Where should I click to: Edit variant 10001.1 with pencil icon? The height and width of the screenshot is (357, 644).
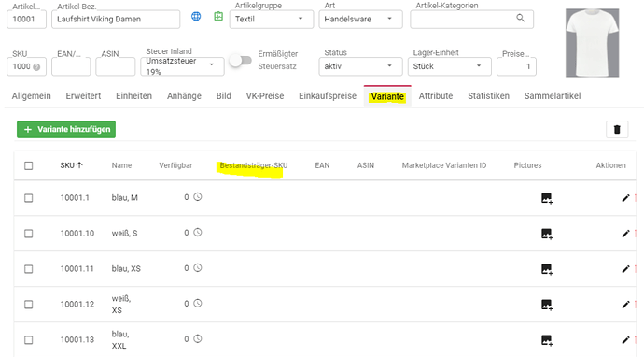[x=625, y=198]
